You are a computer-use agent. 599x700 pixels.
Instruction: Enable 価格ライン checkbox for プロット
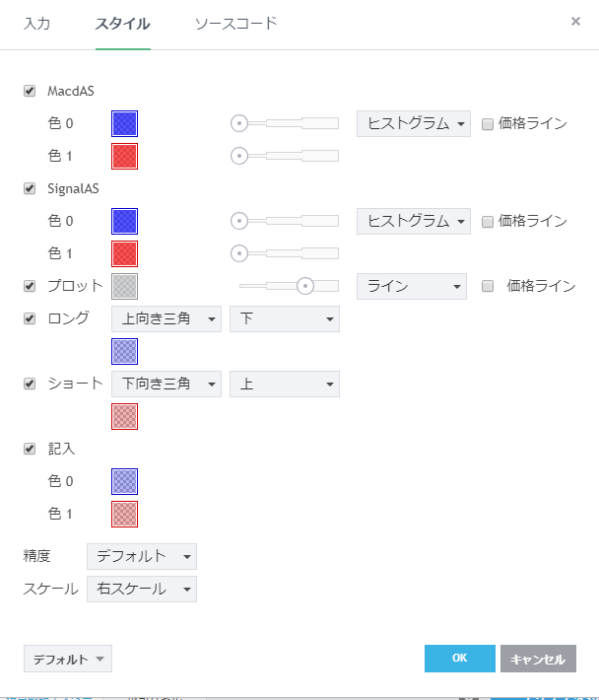tap(487, 286)
